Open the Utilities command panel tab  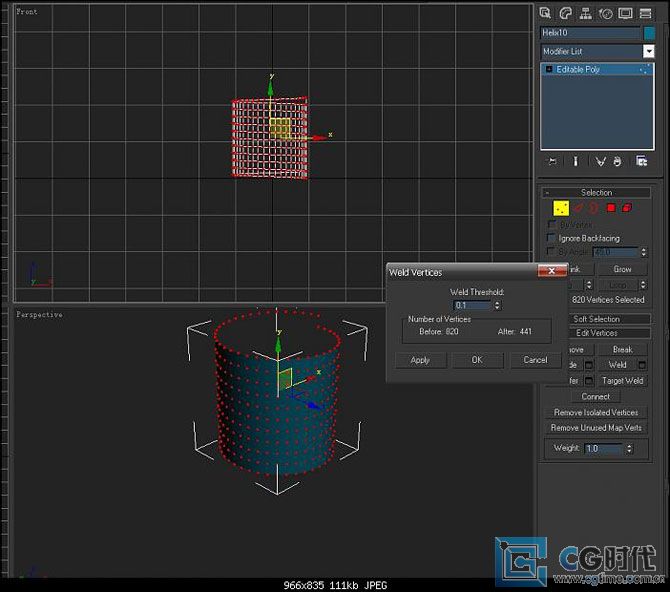[645, 13]
